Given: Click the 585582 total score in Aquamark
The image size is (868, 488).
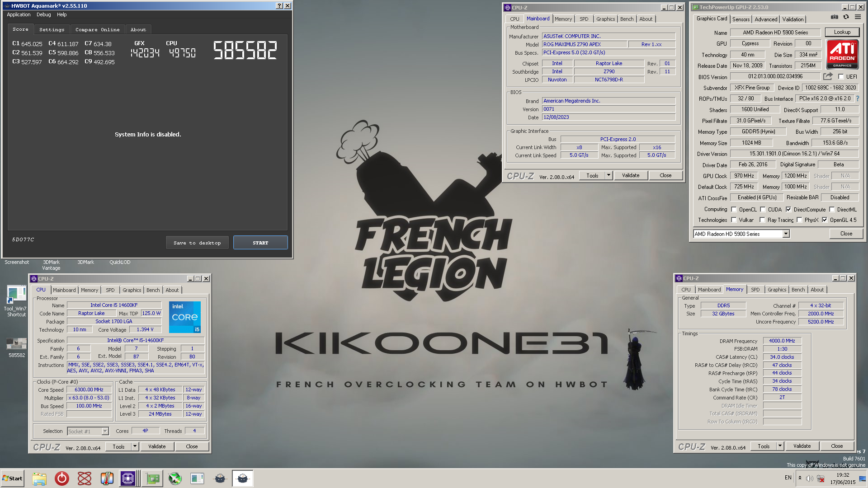Looking at the screenshot, I should coord(245,50).
